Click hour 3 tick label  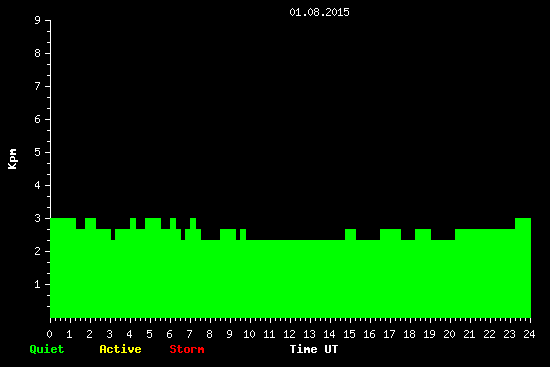(x=109, y=334)
